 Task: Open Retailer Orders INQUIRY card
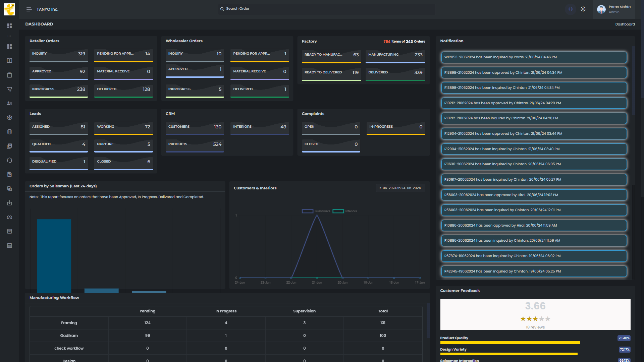59,56
